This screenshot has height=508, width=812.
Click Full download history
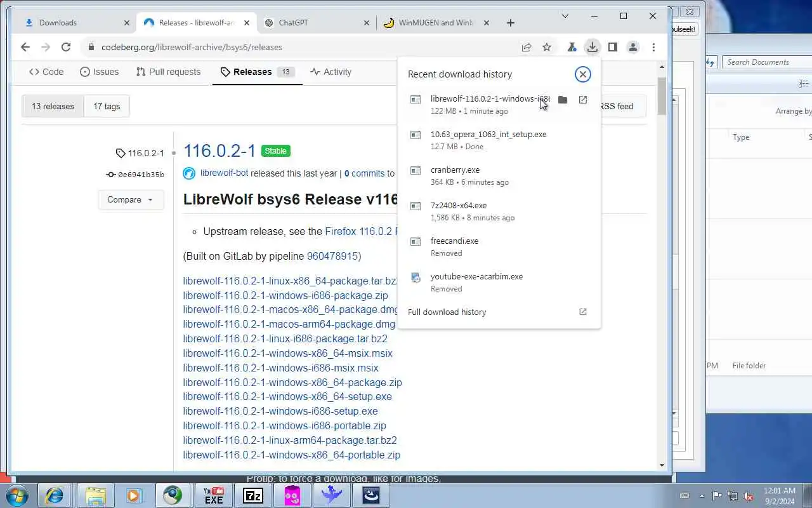(x=447, y=312)
